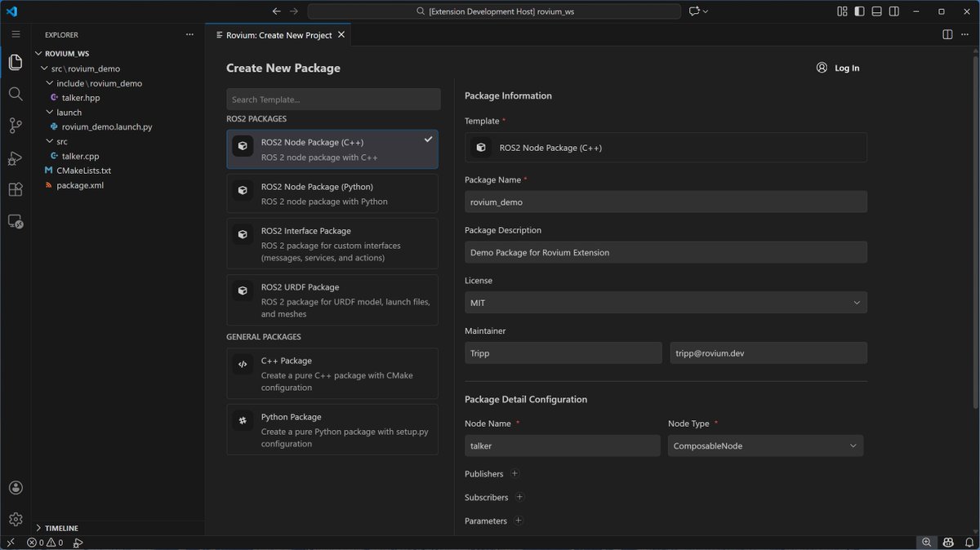Click the remote window indicator in status bar

[x=11, y=543]
